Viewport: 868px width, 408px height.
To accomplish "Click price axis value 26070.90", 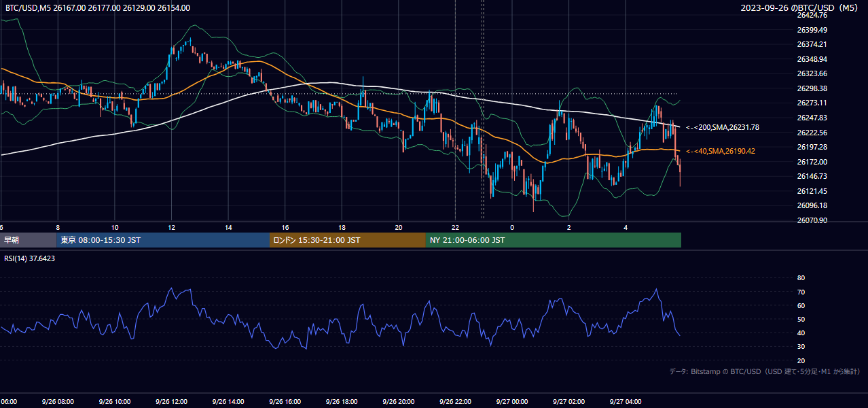I will [812, 220].
